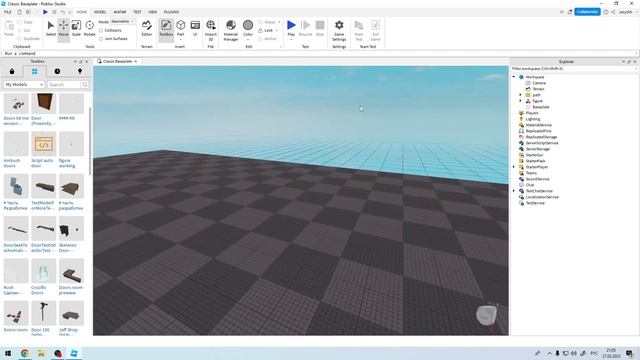Select ReplicatedStorage in the Explorer
Image resolution: width=640 pixels, height=360 pixels.
(x=541, y=137)
